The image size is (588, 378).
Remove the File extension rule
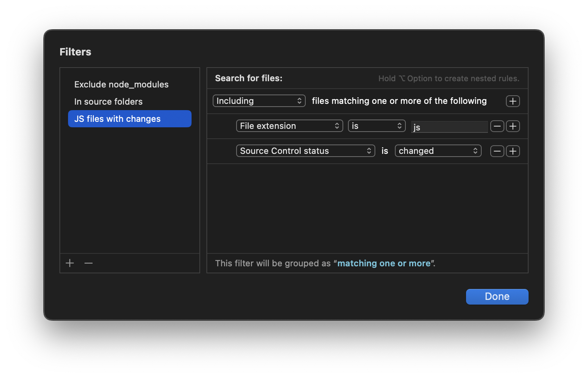tap(497, 126)
